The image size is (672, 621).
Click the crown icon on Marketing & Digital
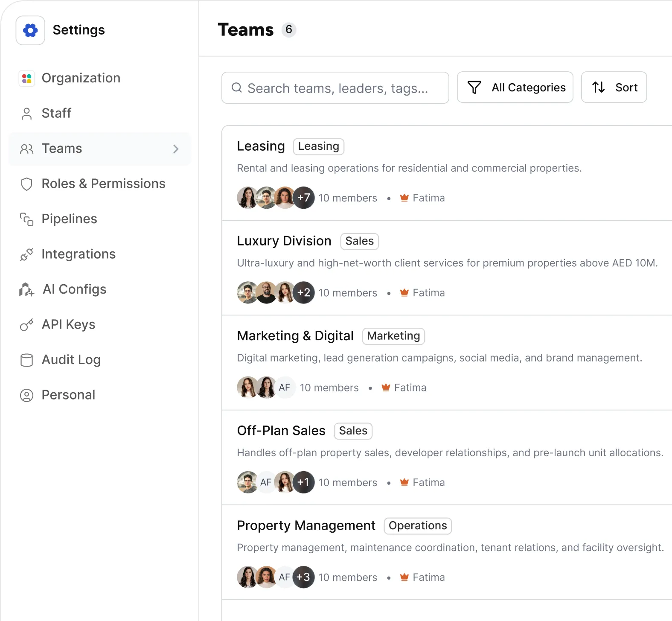(386, 387)
